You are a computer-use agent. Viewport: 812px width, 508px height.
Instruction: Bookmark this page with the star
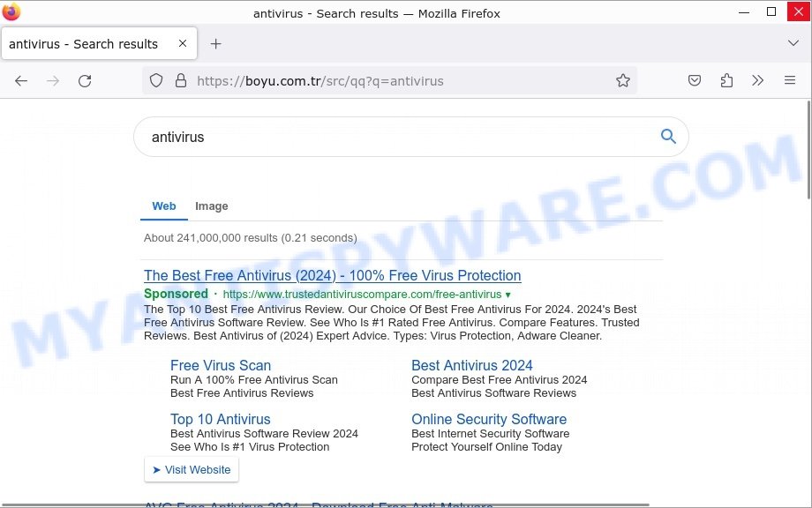coord(623,81)
